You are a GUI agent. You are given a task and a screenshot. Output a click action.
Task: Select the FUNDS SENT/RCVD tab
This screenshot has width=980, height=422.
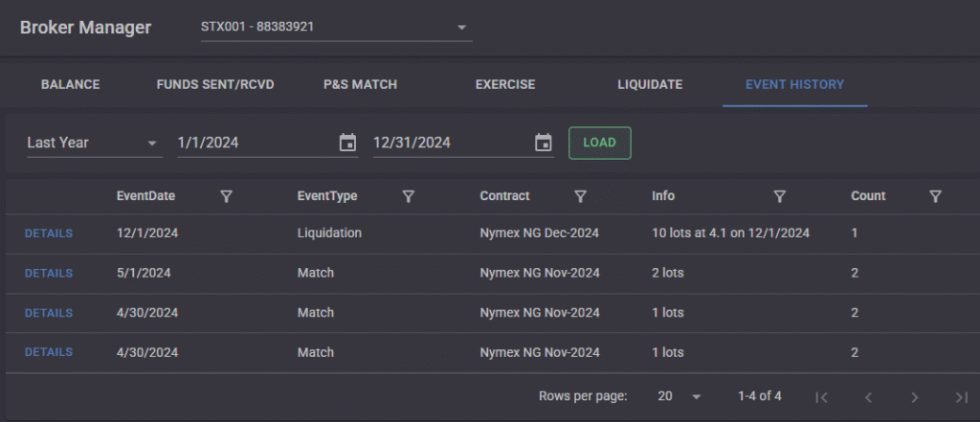coord(215,84)
